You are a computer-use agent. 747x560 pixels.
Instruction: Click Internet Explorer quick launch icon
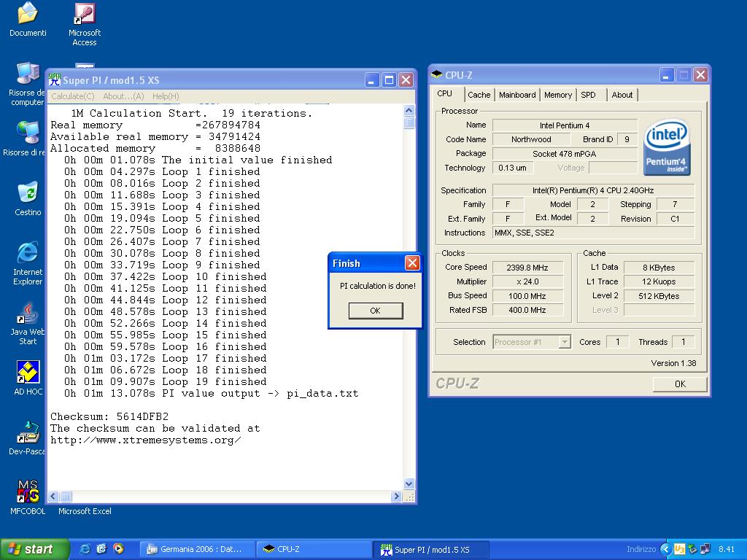tap(85, 549)
